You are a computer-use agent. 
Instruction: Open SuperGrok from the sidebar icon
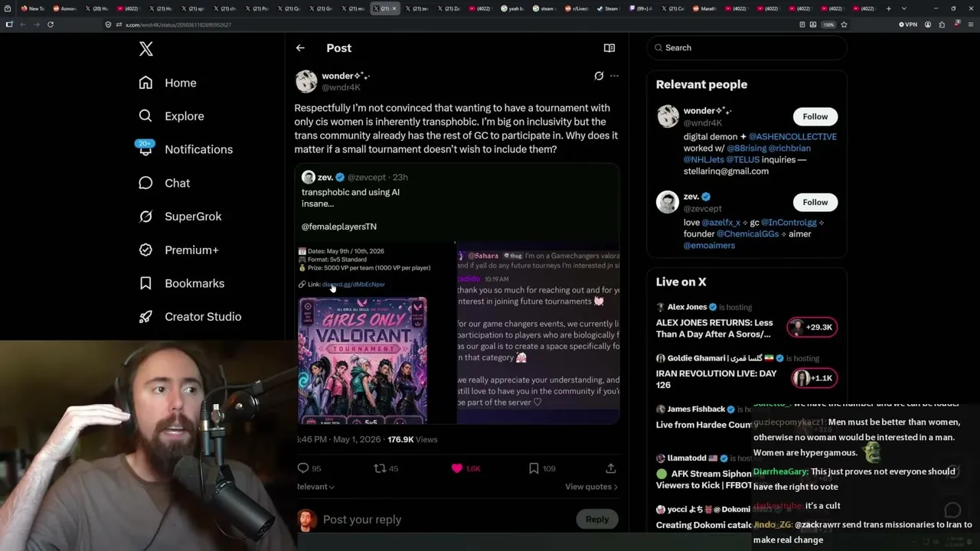tap(145, 217)
